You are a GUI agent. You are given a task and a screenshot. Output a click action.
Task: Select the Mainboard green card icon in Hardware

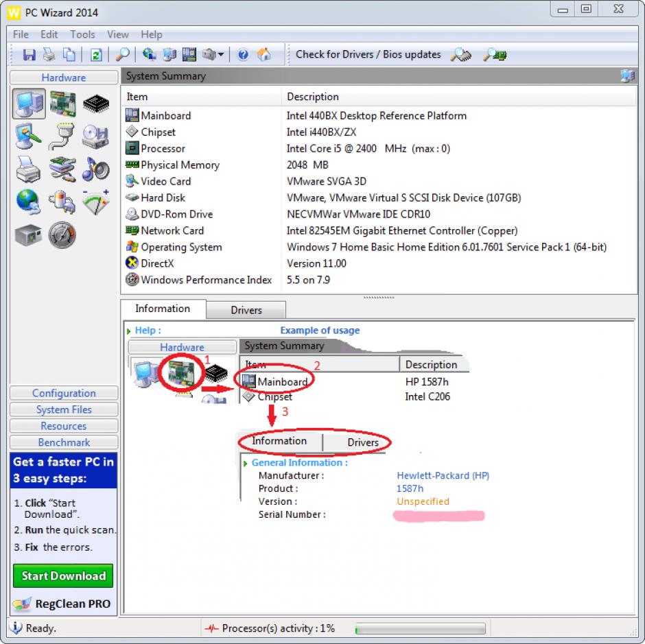[62, 104]
